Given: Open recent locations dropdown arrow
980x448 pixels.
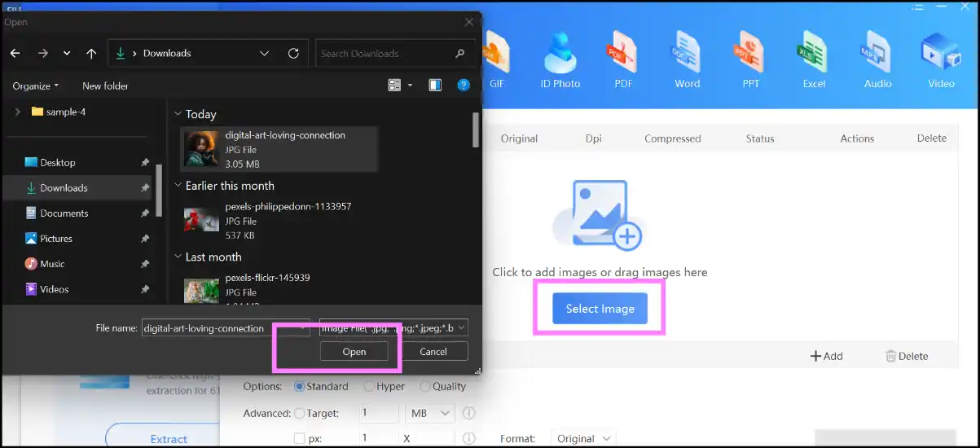Looking at the screenshot, I should [67, 53].
